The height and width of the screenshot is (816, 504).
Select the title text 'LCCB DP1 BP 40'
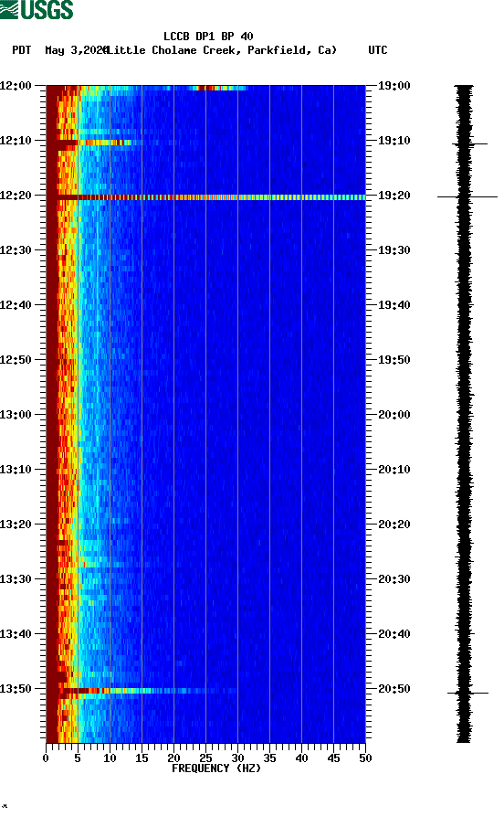[208, 37]
